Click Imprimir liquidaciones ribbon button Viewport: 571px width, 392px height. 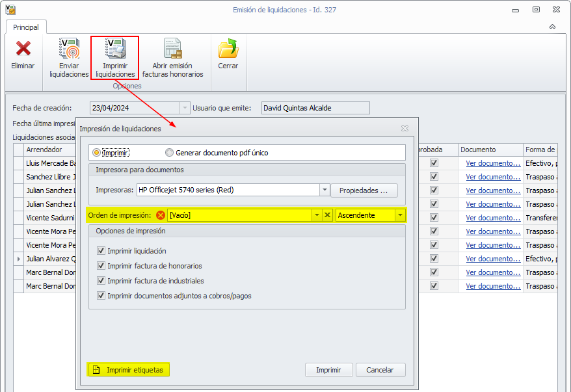coord(115,57)
